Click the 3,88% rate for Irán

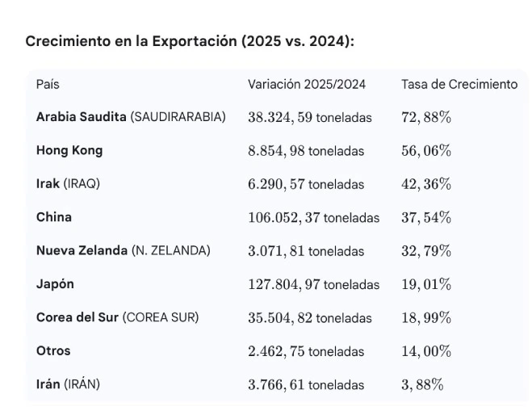tap(422, 384)
